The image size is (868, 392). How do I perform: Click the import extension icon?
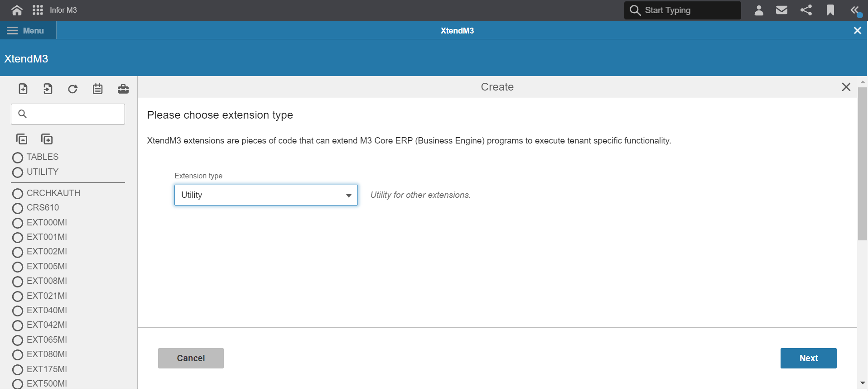point(48,89)
